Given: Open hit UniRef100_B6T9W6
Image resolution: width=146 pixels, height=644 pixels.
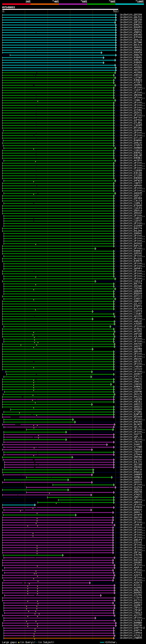Looking at the screenshot, I should click(x=131, y=42).
